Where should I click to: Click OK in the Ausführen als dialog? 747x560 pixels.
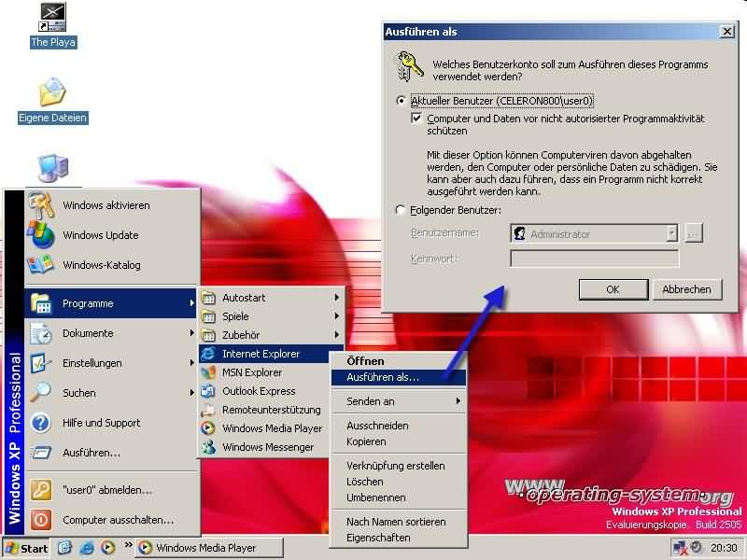coord(613,289)
